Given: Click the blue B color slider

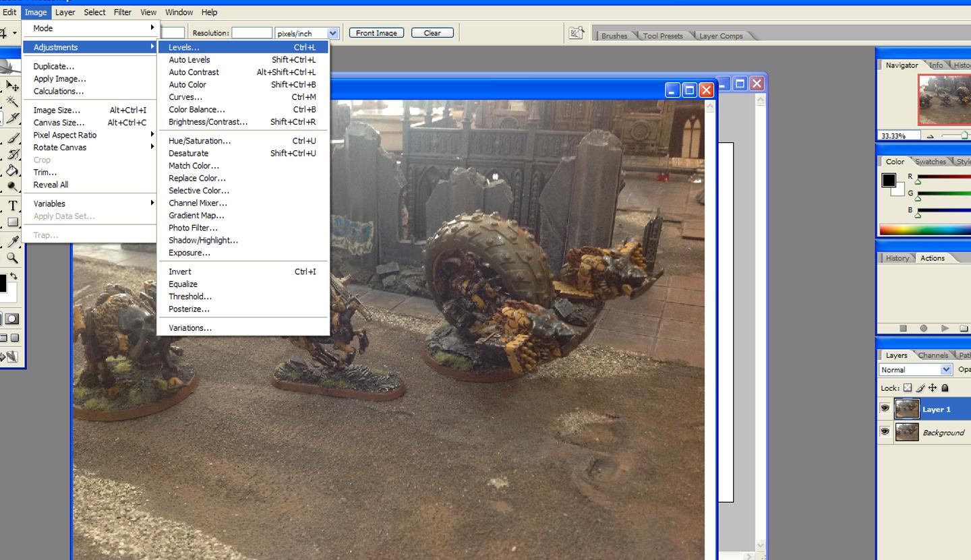Looking at the screenshot, I should (944, 211).
